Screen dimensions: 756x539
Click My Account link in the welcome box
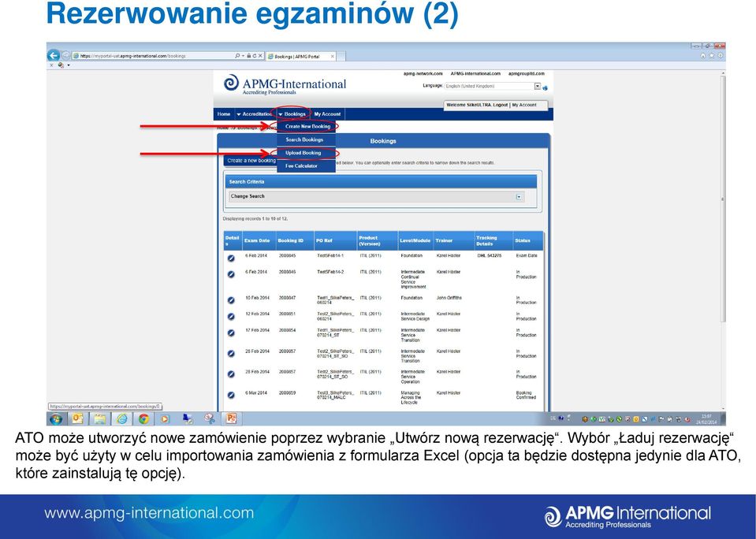(x=524, y=105)
